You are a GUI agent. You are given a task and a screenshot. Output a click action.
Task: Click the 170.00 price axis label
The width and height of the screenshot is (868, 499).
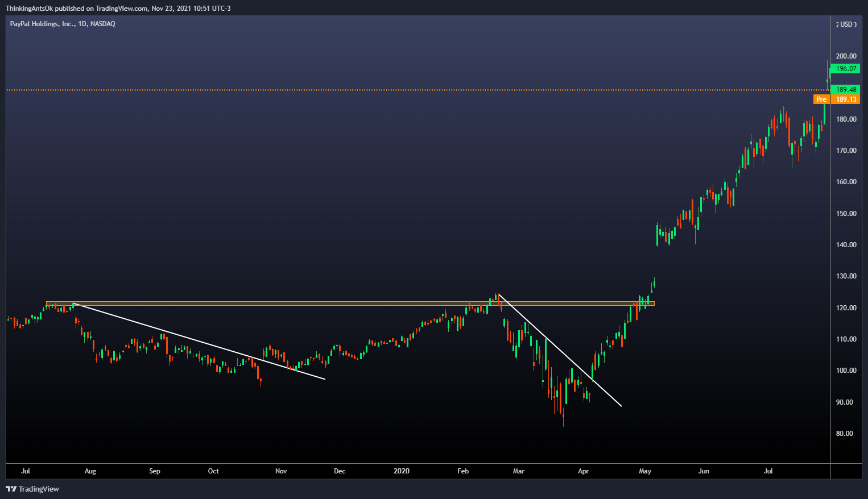[846, 151]
